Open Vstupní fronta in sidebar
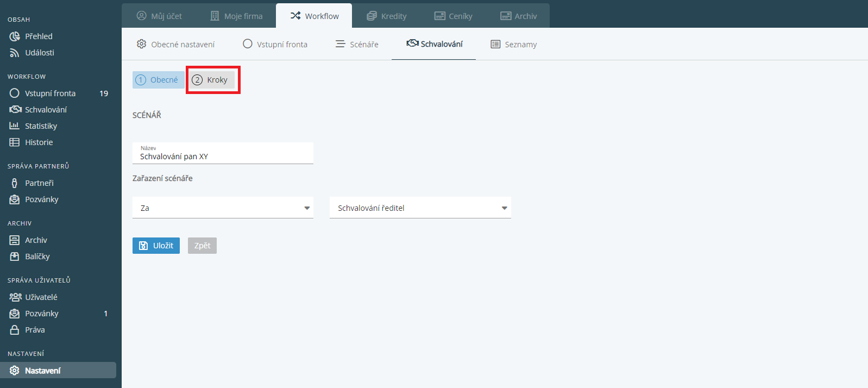This screenshot has height=388, width=868. (50, 93)
